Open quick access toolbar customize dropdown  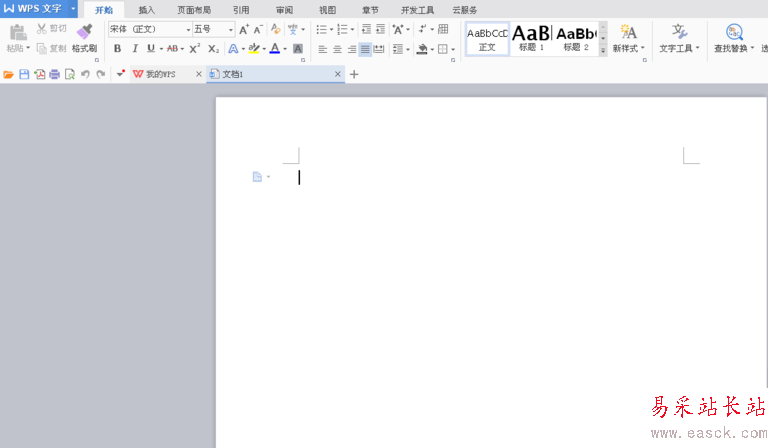[120, 74]
